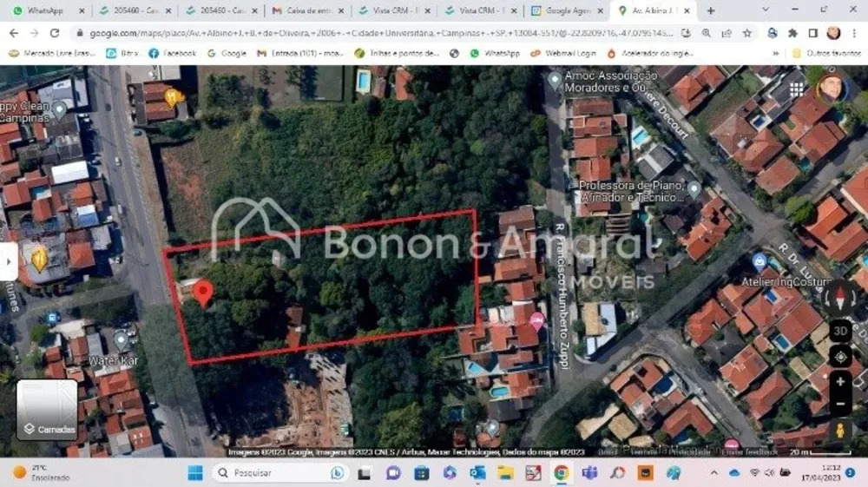Select the Happy Clean Campinas place marker
868x487 pixels.
pos(59,111)
